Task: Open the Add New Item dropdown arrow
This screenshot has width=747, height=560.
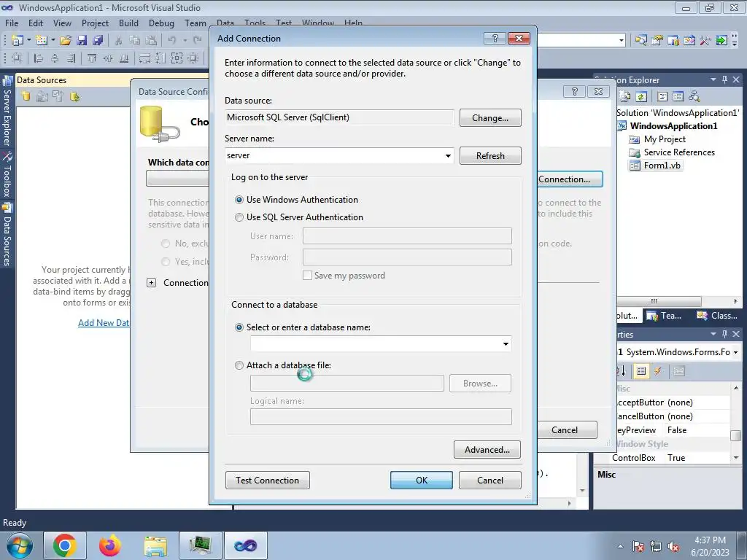Action: (53, 41)
